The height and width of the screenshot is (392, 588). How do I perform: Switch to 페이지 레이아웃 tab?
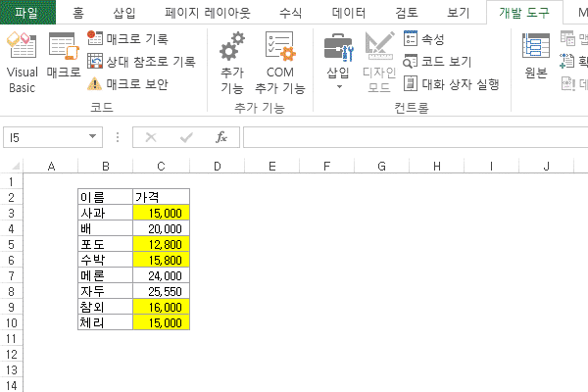pyautogui.click(x=207, y=13)
